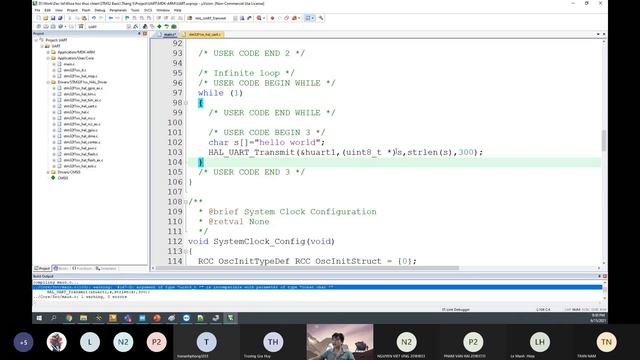Image resolution: width=640 pixels, height=360 pixels.
Task: Pin the Project panel with pushpin
Action: tap(139, 33)
